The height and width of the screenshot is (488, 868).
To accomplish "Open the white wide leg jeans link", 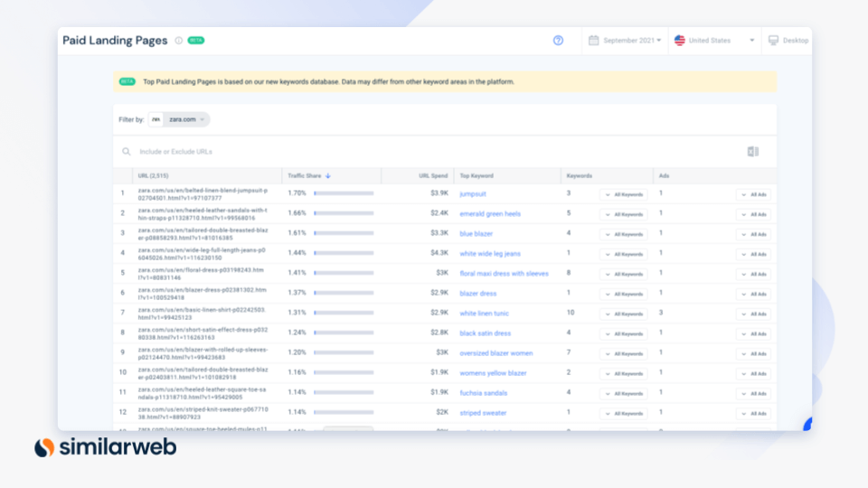I will [490, 254].
